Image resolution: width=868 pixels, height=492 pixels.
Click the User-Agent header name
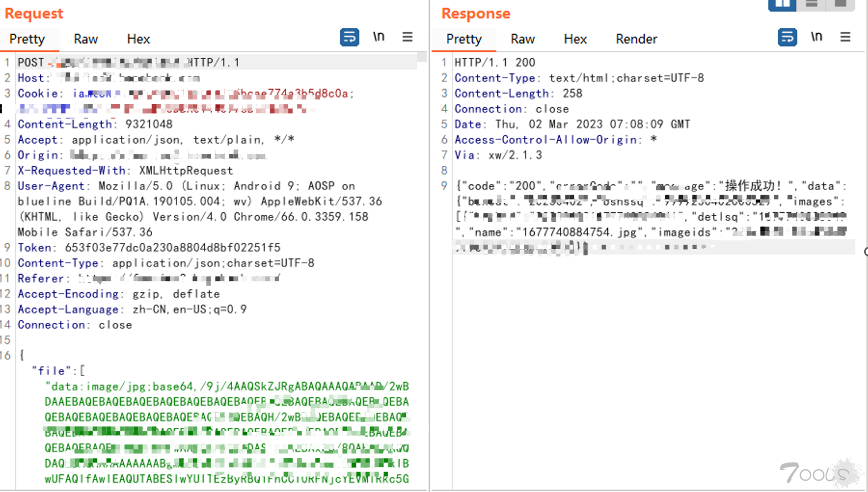pos(51,186)
